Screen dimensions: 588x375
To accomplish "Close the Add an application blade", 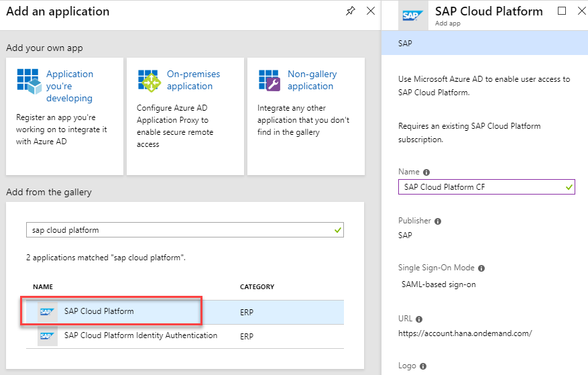I will [370, 11].
